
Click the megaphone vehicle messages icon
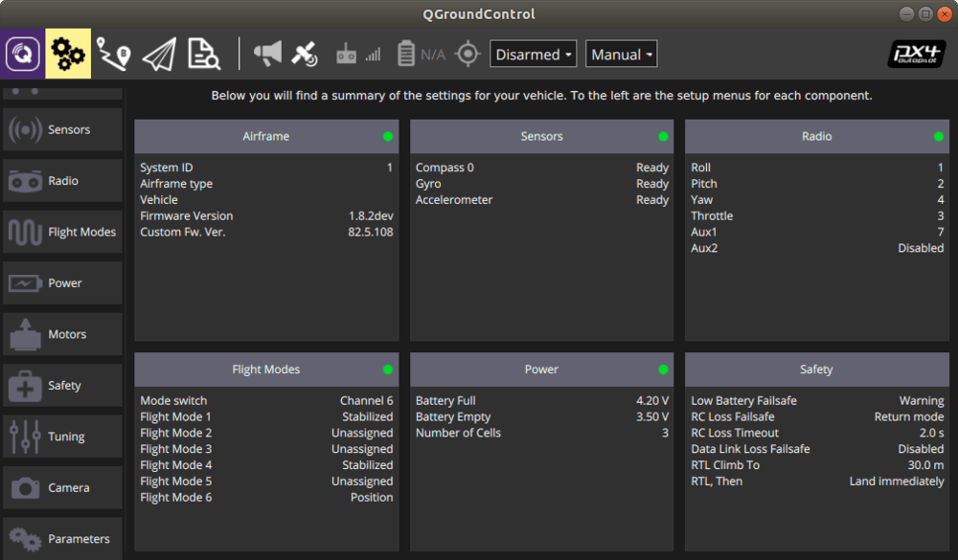tap(267, 55)
